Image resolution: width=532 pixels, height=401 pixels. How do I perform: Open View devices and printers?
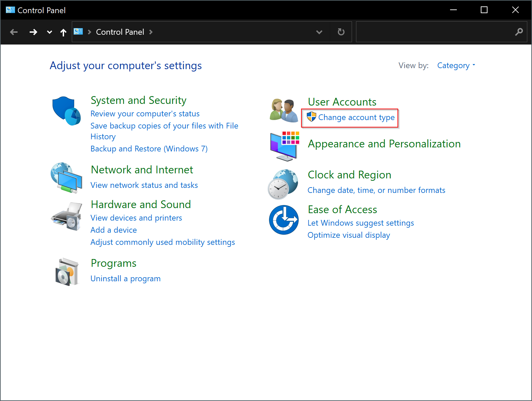(x=136, y=218)
